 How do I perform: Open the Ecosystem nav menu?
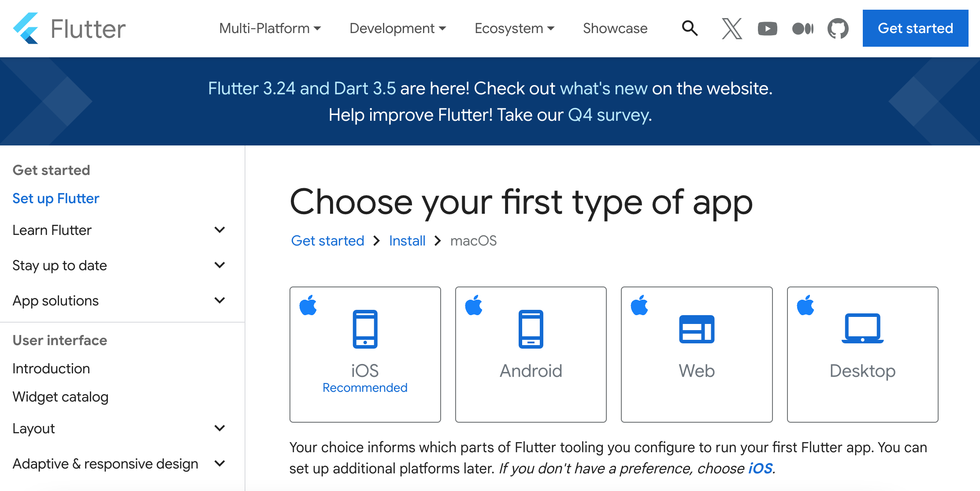coord(514,29)
